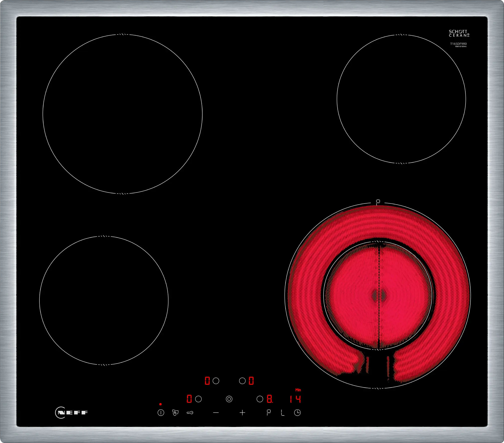Tap the wipe protection hand icon
This screenshot has width=504, height=443.
point(175,413)
